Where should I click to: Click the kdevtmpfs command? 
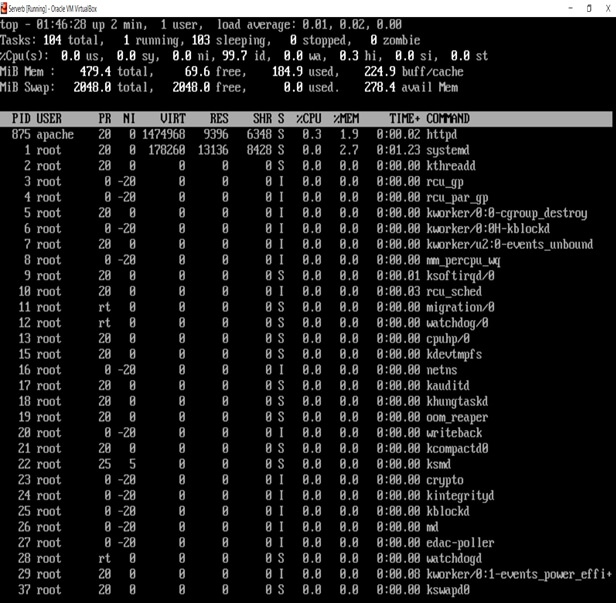tap(454, 355)
